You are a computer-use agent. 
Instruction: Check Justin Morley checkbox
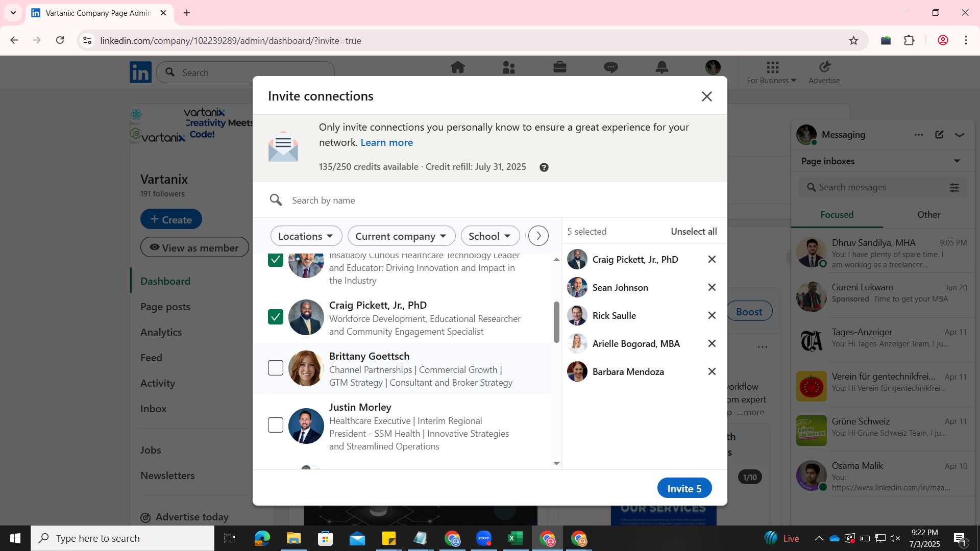pyautogui.click(x=276, y=425)
